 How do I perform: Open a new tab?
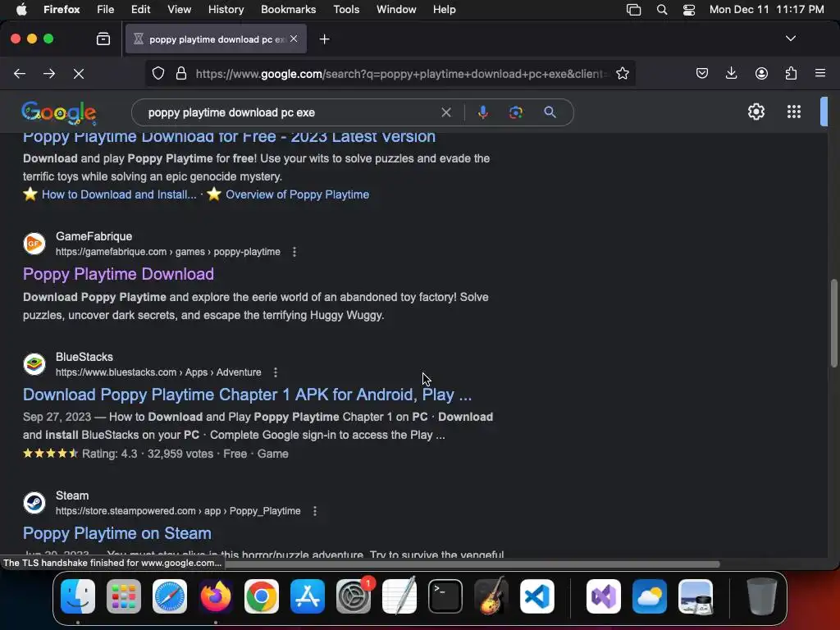point(324,39)
